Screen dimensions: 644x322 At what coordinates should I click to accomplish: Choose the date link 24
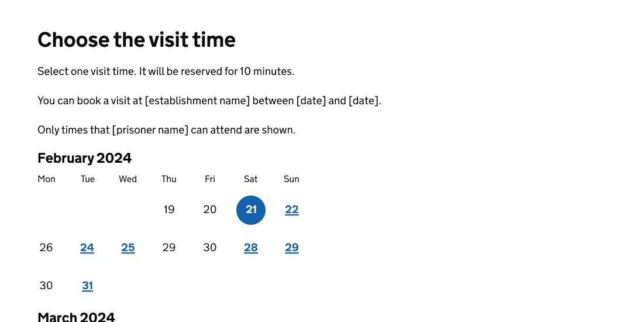(87, 248)
